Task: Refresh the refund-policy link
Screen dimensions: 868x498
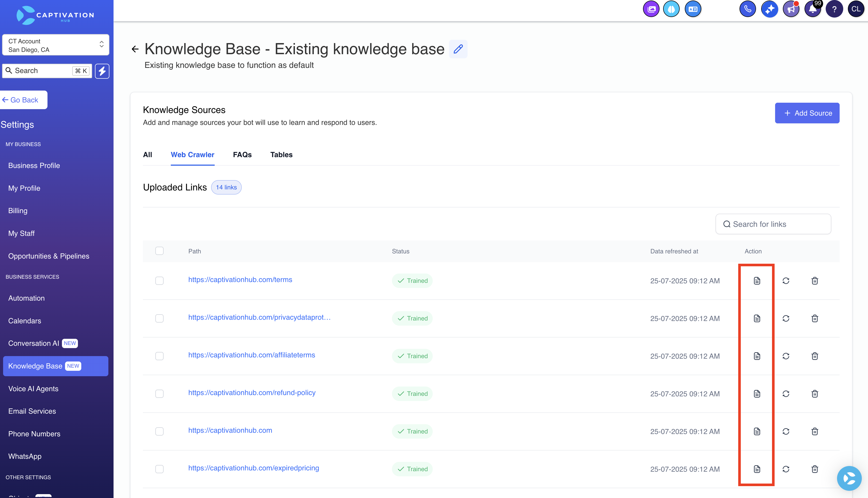Action: point(786,394)
